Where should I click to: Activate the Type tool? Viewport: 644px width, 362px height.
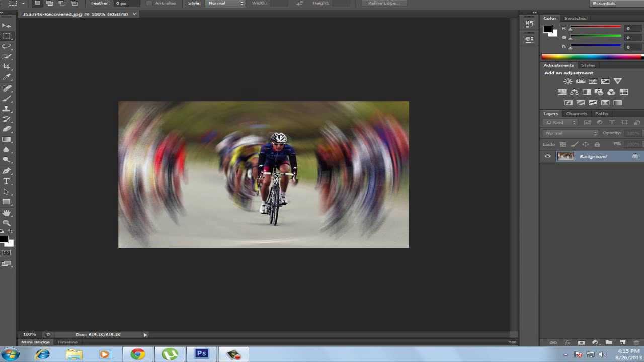click(6, 181)
